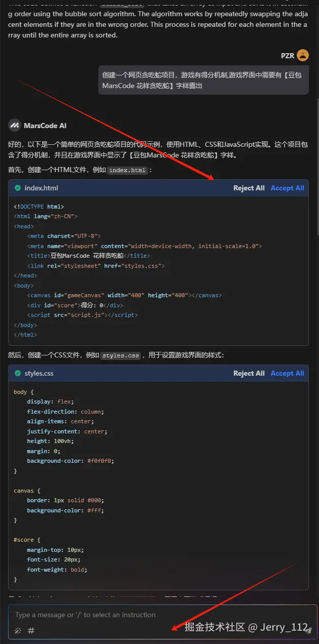Image resolution: width=319 pixels, height=644 pixels.
Task: Click the index.html file name header
Action: [x=41, y=188]
